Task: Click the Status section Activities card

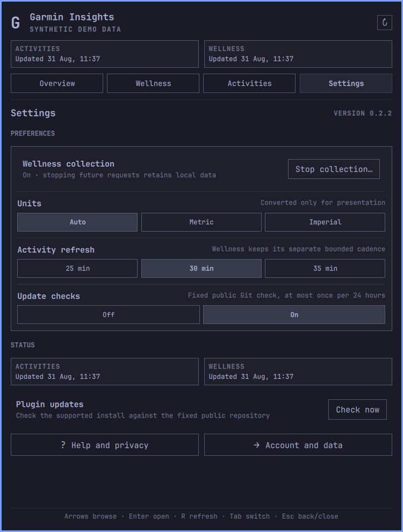Action: tap(104, 371)
